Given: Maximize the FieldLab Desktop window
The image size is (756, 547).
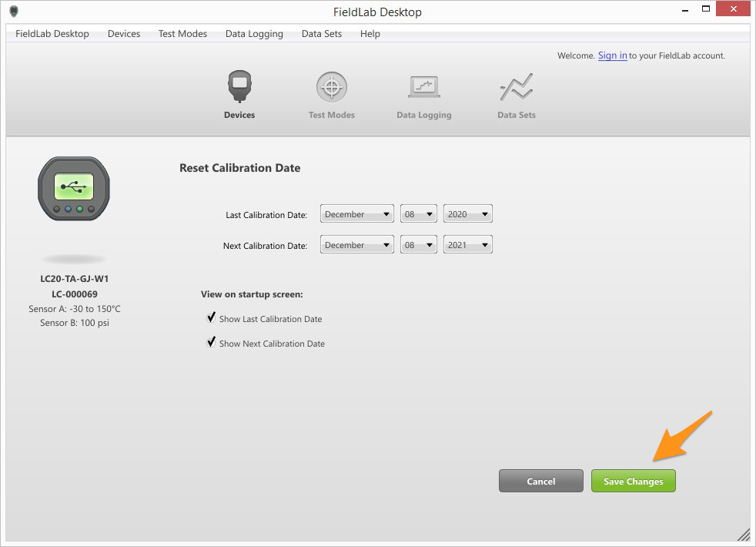Looking at the screenshot, I should pyautogui.click(x=706, y=8).
